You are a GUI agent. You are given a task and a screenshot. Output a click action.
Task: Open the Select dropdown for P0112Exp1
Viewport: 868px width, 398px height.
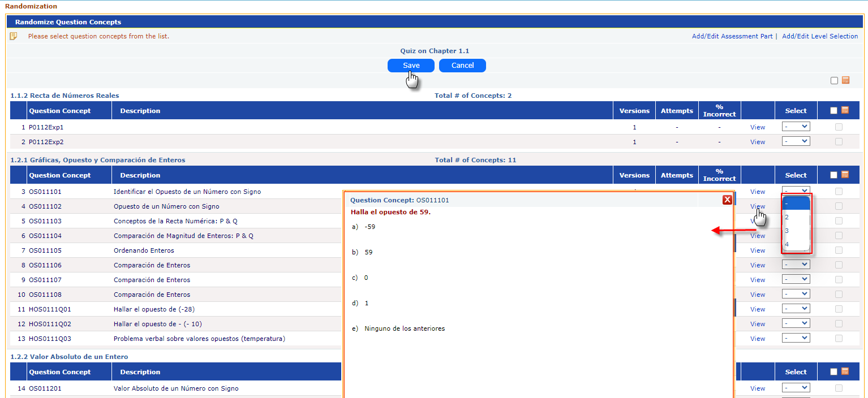point(796,127)
